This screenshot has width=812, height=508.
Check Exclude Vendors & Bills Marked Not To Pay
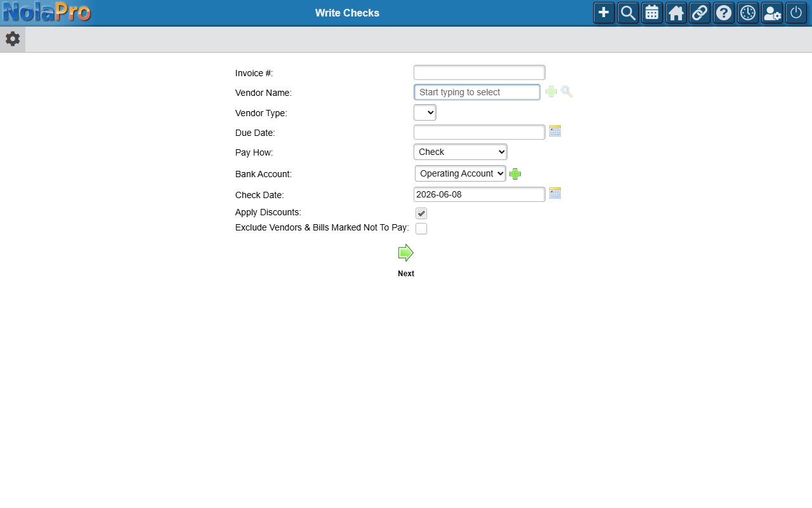tap(421, 229)
